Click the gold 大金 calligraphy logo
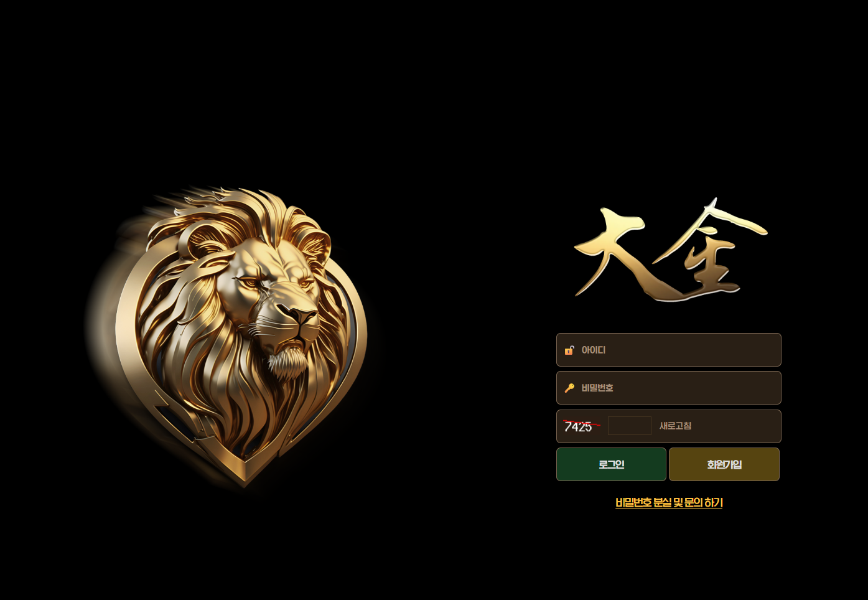The width and height of the screenshot is (868, 600). pos(670,251)
